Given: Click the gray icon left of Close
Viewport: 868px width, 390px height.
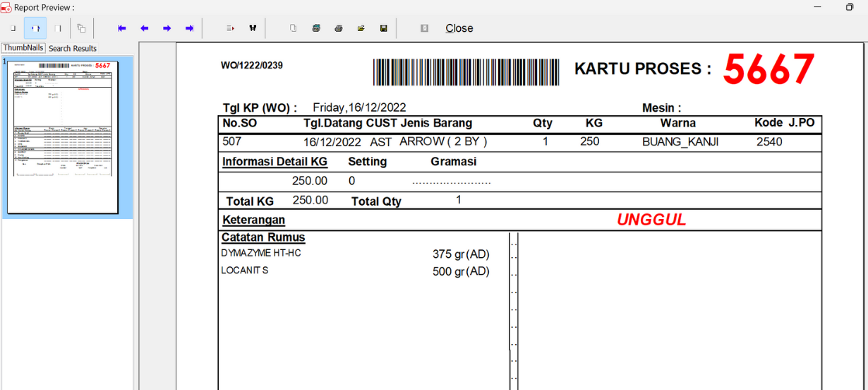Looking at the screenshot, I should tap(424, 28).
